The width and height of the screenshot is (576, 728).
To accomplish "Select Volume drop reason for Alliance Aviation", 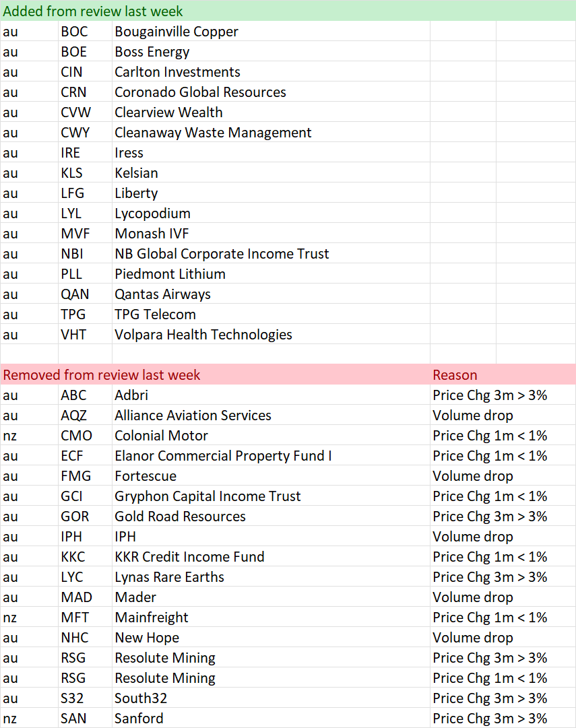I will click(503, 415).
